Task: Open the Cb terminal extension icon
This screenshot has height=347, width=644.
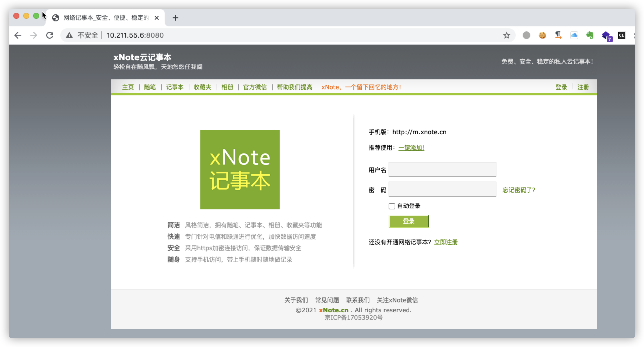Action: [x=621, y=35]
